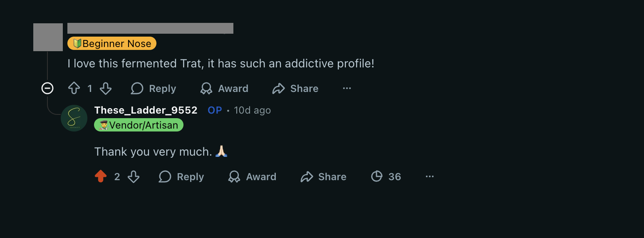Downvote the fermented Trat comment

point(106,88)
